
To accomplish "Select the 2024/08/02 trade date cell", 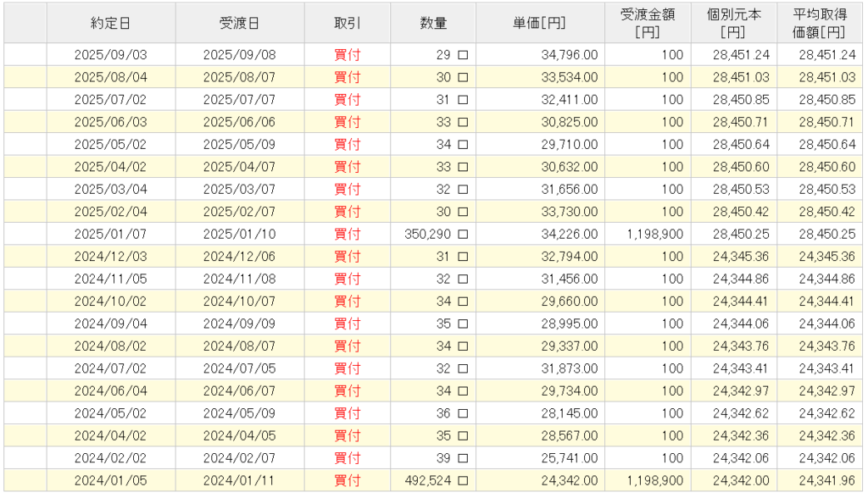I will (x=111, y=346).
